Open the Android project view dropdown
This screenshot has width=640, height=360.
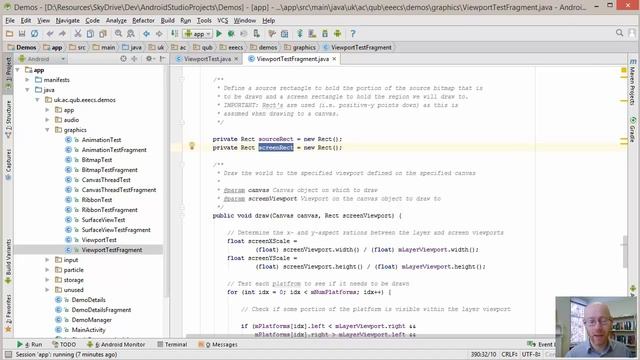coord(42,59)
